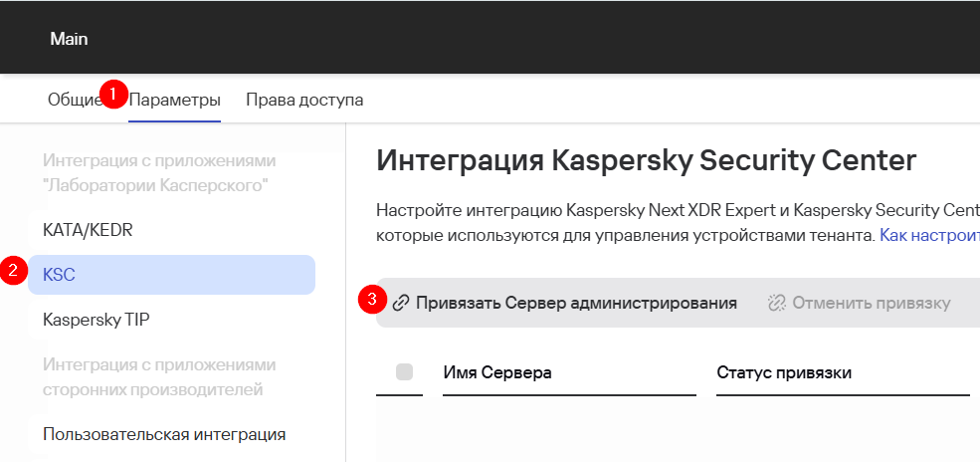This screenshot has width=980, height=462.
Task: Open the Параметры tab
Action: coord(175,101)
